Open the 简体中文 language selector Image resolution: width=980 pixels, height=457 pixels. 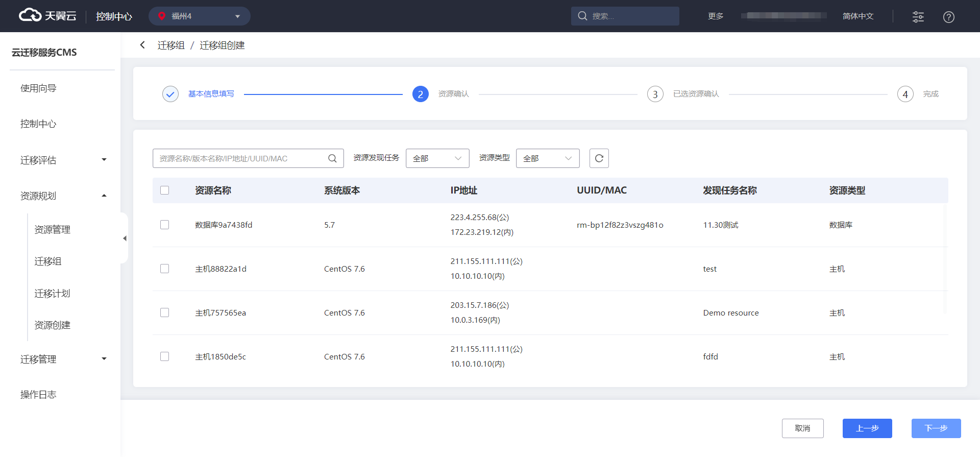pyautogui.click(x=858, y=16)
